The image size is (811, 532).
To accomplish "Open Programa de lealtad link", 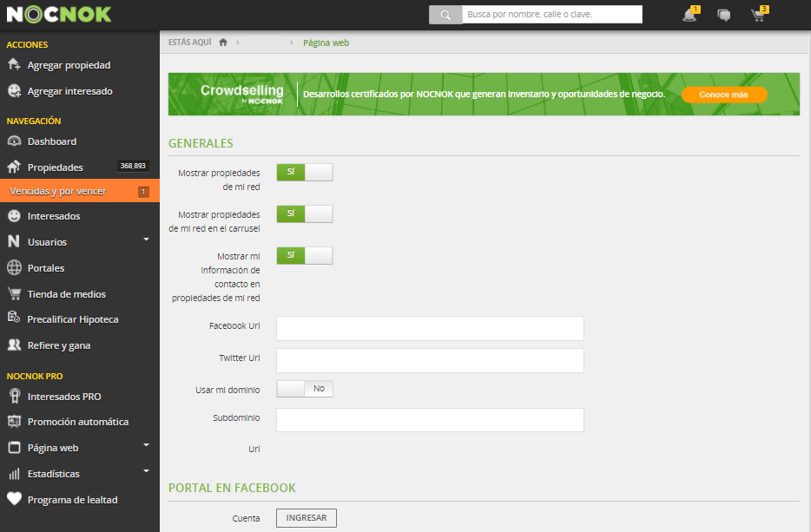I will click(x=72, y=500).
